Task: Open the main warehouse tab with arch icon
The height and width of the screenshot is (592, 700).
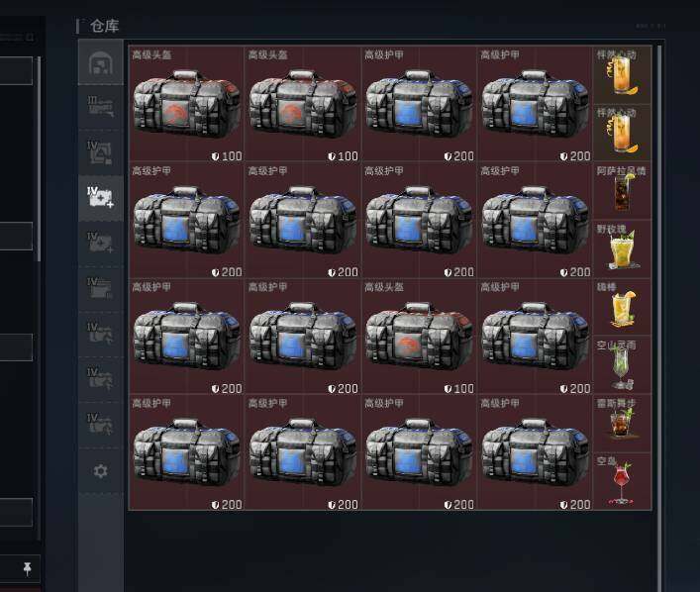Action: point(100,62)
